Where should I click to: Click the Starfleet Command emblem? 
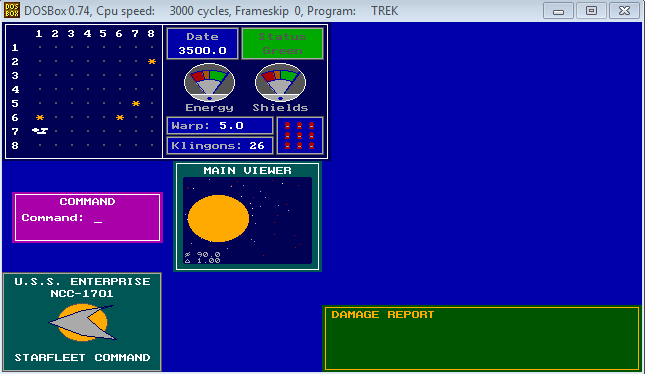coord(83,323)
